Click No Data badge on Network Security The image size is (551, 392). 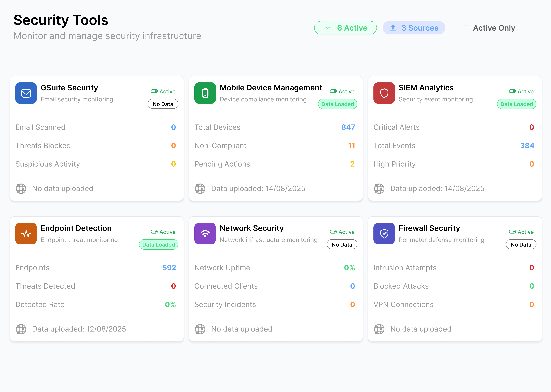pyautogui.click(x=342, y=244)
